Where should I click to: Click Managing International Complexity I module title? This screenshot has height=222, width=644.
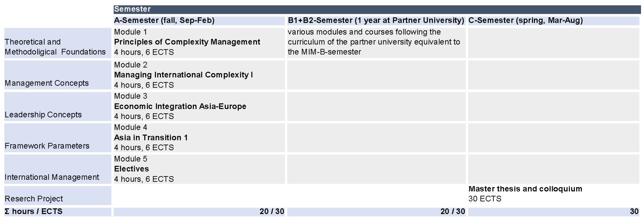point(183,75)
